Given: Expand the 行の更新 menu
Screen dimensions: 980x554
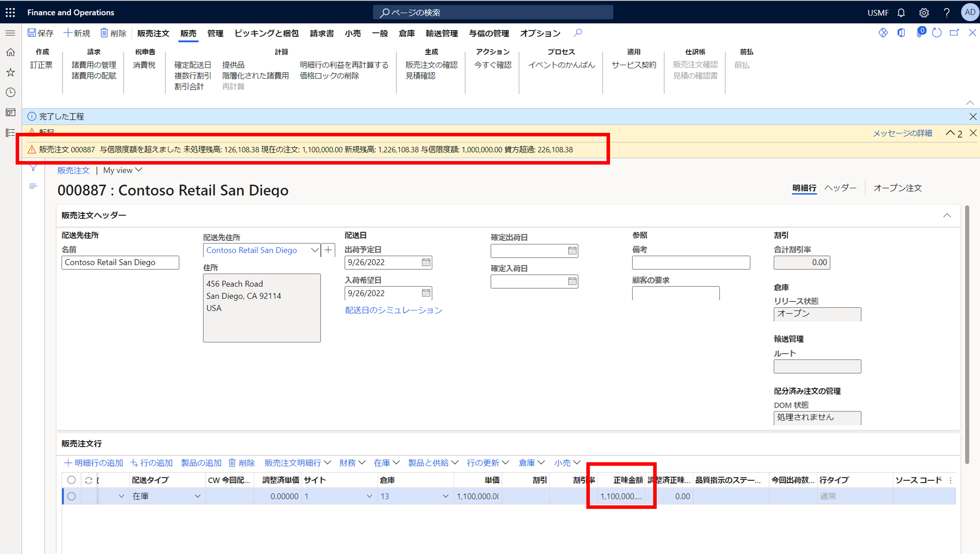Looking at the screenshot, I should point(487,463).
